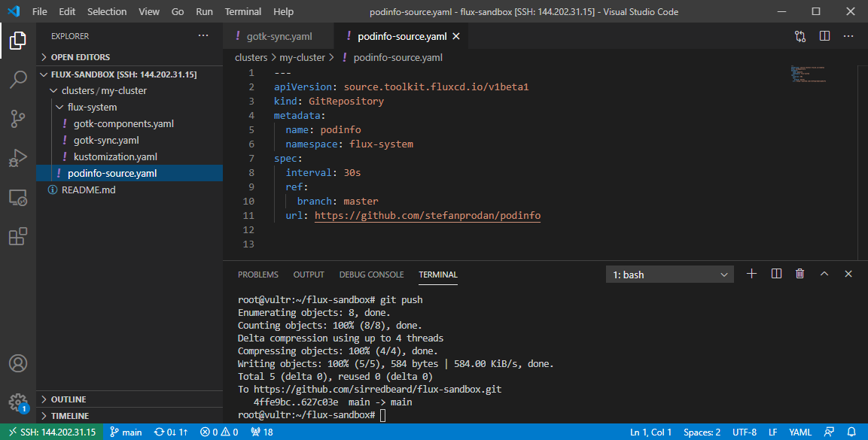Image resolution: width=868 pixels, height=440 pixels.
Task: Open the File menu
Action: (x=40, y=11)
